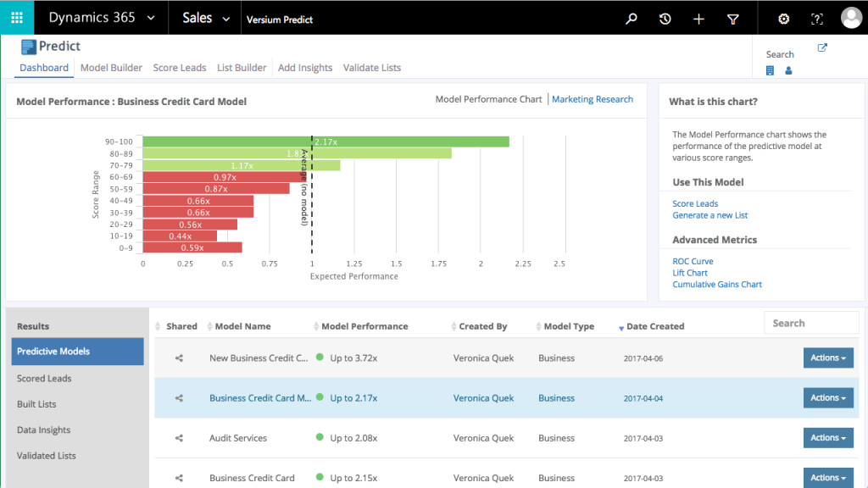Click the user profile avatar
The image size is (868, 488).
tap(851, 18)
